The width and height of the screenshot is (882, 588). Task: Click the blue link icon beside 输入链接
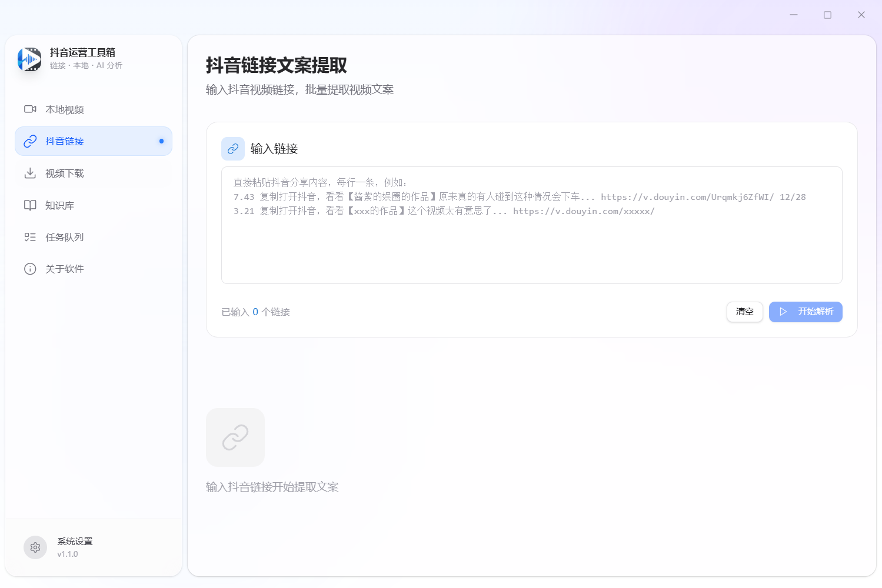[233, 149]
